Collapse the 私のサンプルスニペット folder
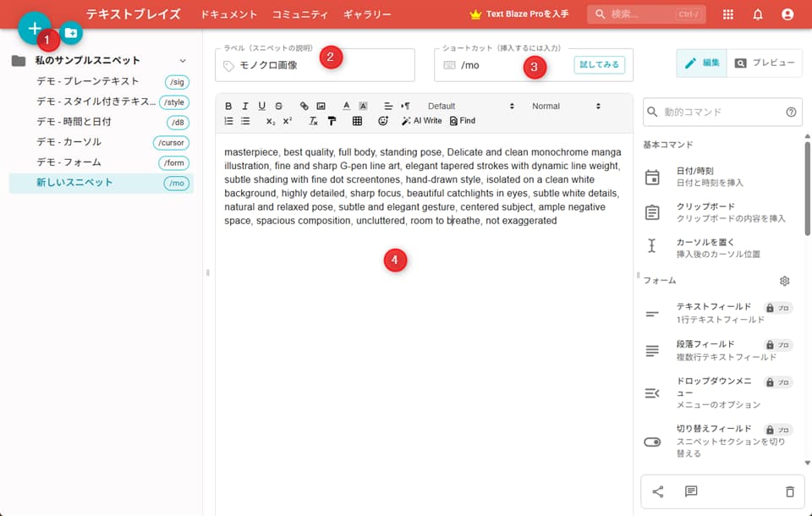812x516 pixels. 183,61
